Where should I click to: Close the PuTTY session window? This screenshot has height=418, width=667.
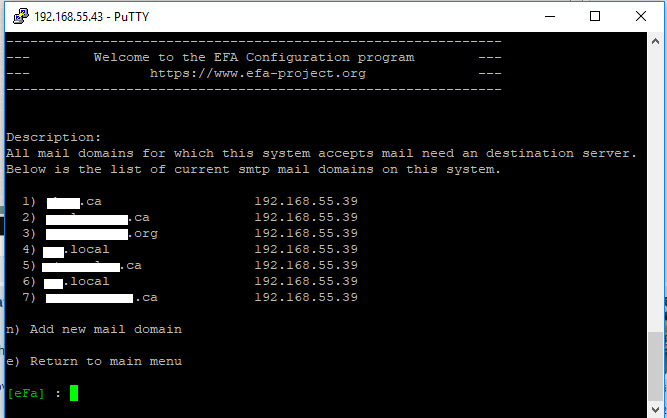point(641,17)
